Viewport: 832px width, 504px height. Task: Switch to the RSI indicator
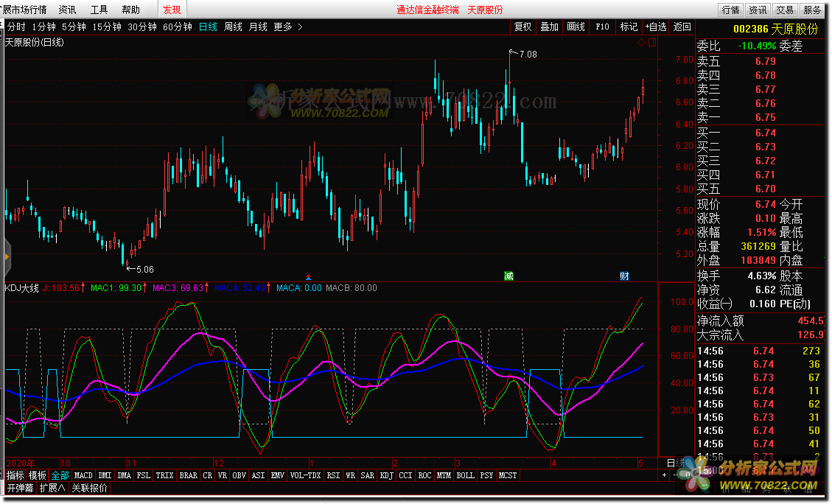(333, 475)
